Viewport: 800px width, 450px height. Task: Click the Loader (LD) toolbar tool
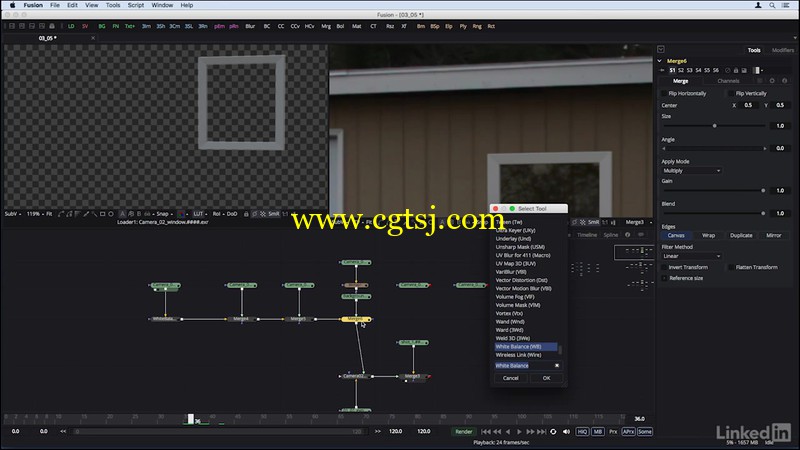71,26
